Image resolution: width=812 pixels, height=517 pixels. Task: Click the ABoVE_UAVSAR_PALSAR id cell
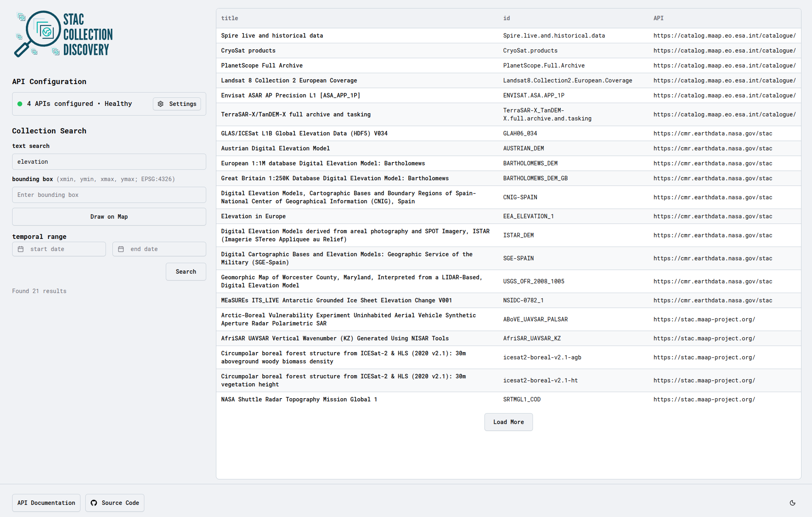535,319
